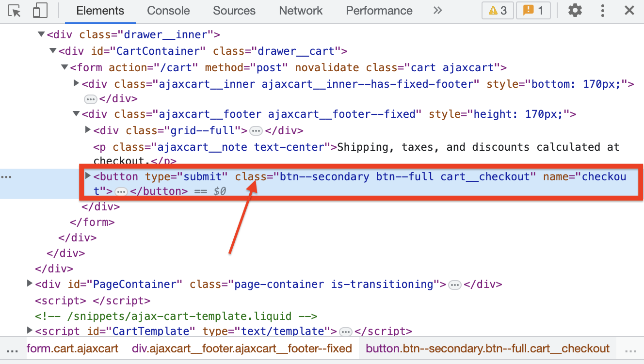644x364 pixels.
Task: Click the "page-container is-transitioning" class value
Action: click(x=334, y=284)
